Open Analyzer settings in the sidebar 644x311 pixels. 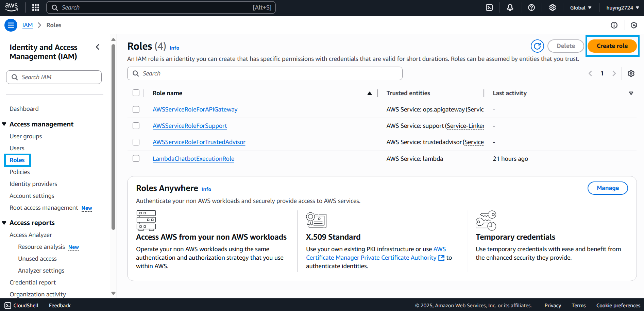point(41,271)
